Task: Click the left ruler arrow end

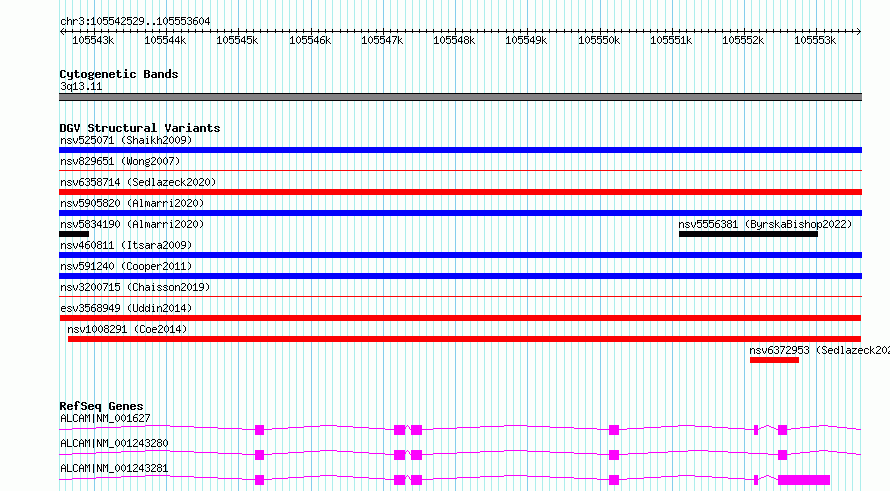Action: click(x=62, y=31)
